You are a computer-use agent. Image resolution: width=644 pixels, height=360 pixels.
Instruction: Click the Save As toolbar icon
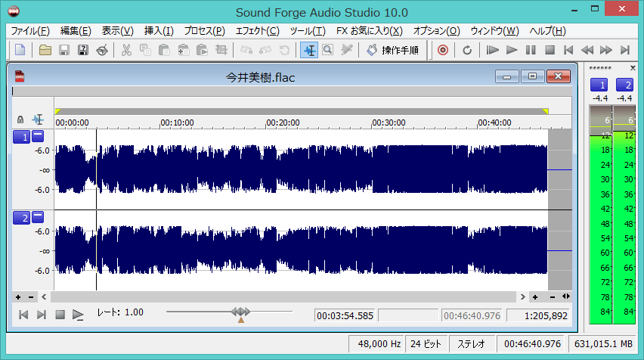click(x=83, y=50)
